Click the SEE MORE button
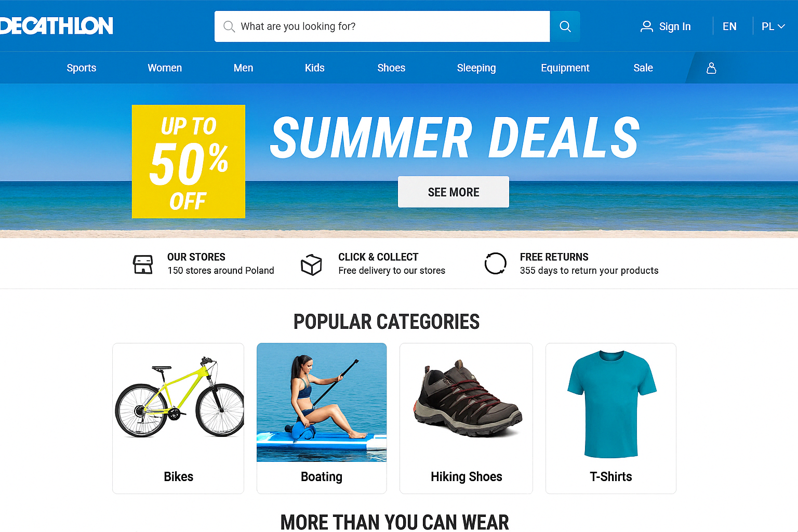The width and height of the screenshot is (798, 532). point(454,192)
